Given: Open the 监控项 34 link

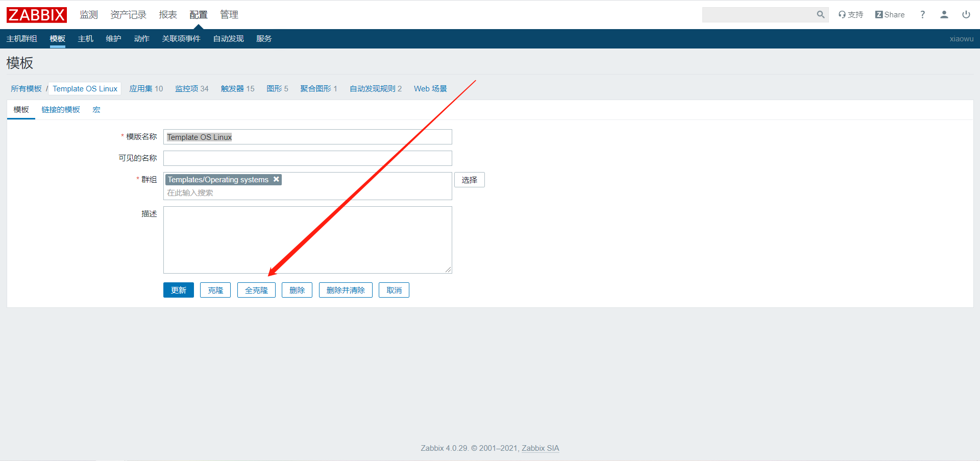Looking at the screenshot, I should tap(191, 89).
